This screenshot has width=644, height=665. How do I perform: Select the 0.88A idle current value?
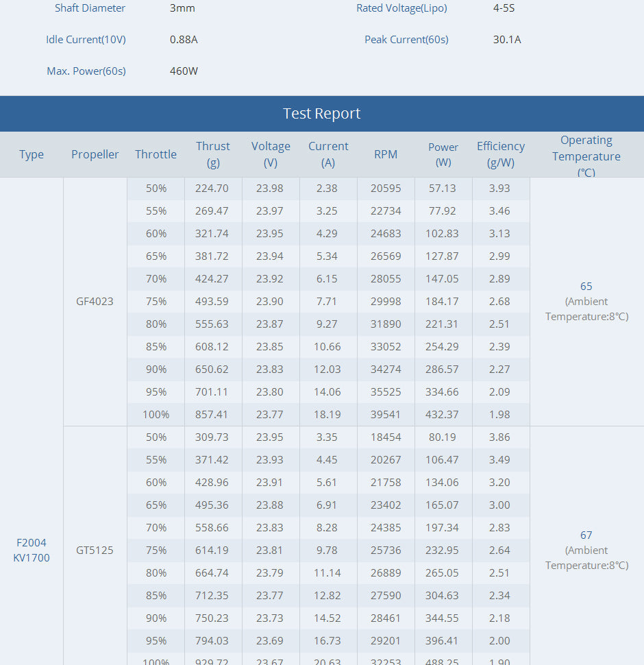184,40
